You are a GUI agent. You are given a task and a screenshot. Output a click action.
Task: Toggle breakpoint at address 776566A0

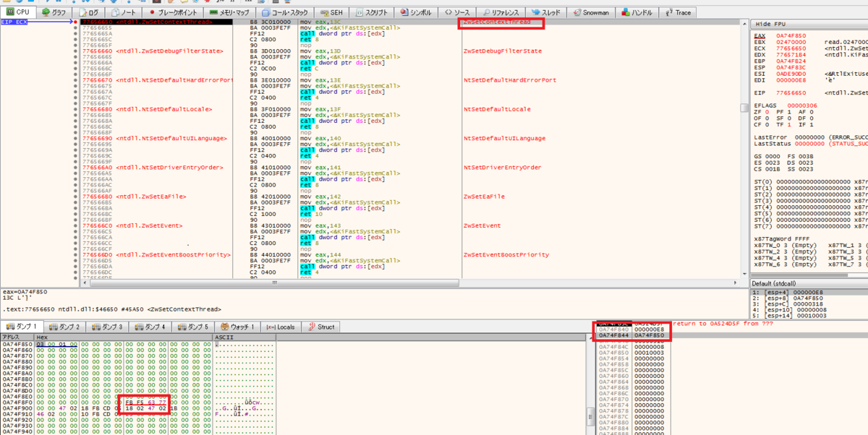[x=75, y=167]
